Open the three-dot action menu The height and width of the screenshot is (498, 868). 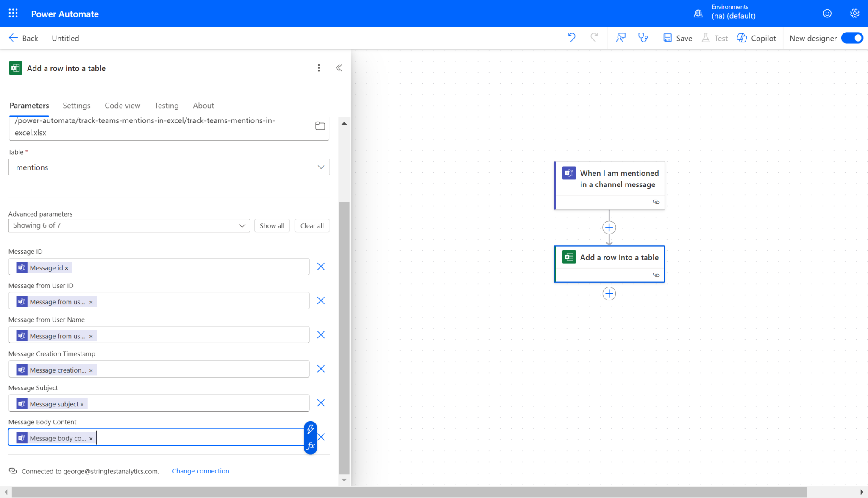(319, 68)
